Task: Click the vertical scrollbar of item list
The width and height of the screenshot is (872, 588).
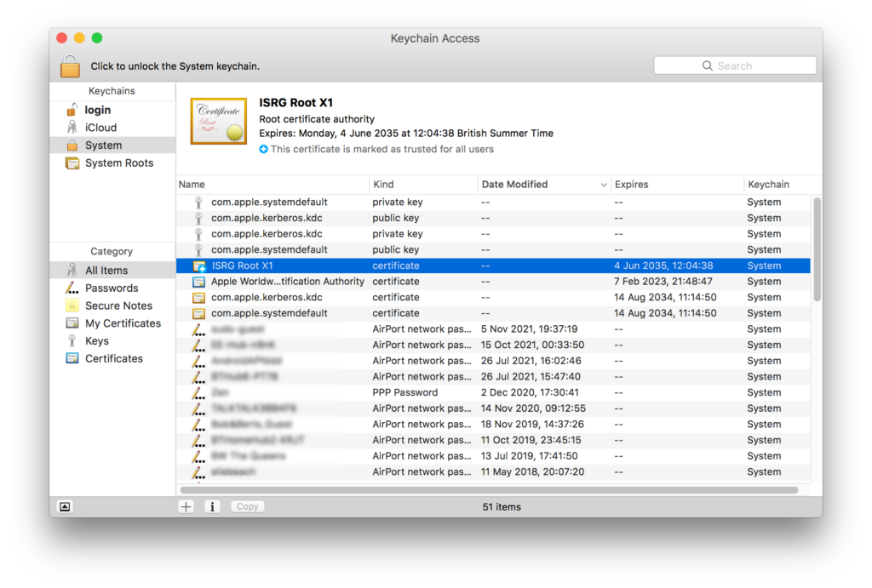Action: pyautogui.click(x=817, y=249)
